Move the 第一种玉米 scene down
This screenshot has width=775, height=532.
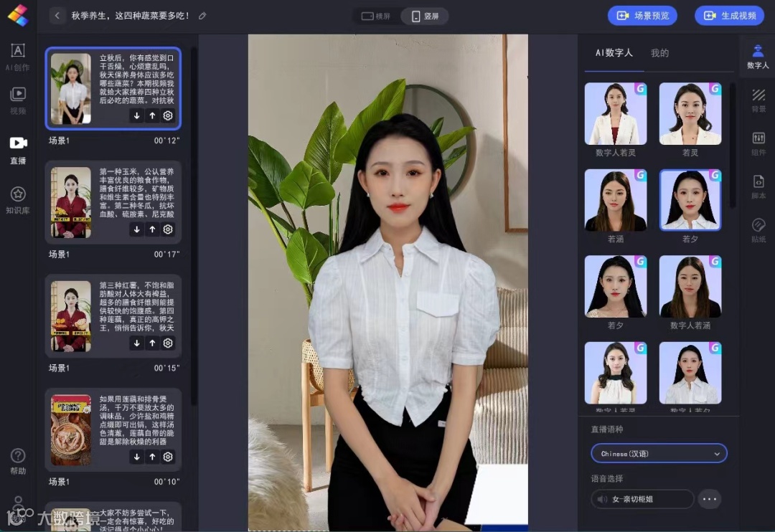tap(137, 229)
